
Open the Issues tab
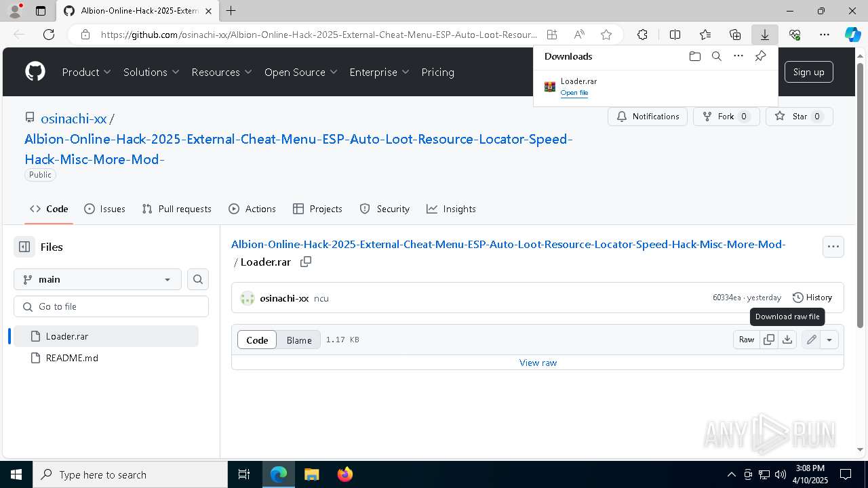pos(104,209)
